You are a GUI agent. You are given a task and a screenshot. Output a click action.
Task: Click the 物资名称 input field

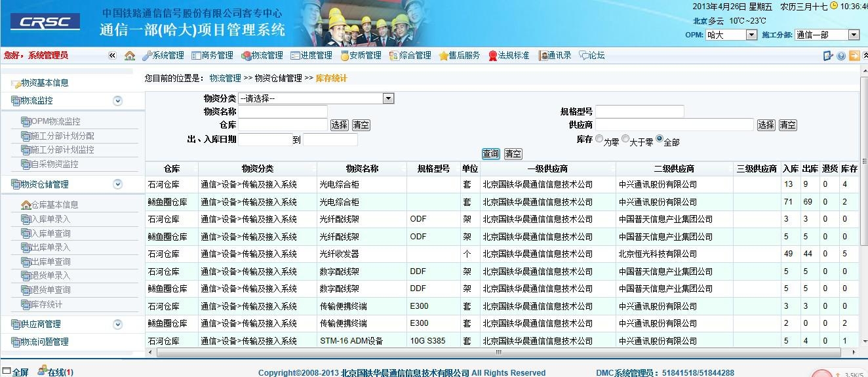pos(283,111)
